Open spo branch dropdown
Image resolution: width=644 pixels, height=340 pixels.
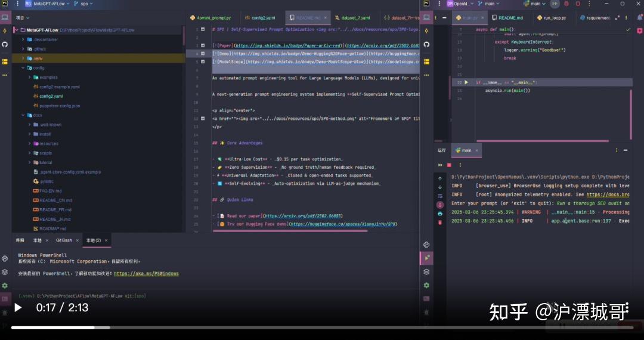(x=83, y=4)
